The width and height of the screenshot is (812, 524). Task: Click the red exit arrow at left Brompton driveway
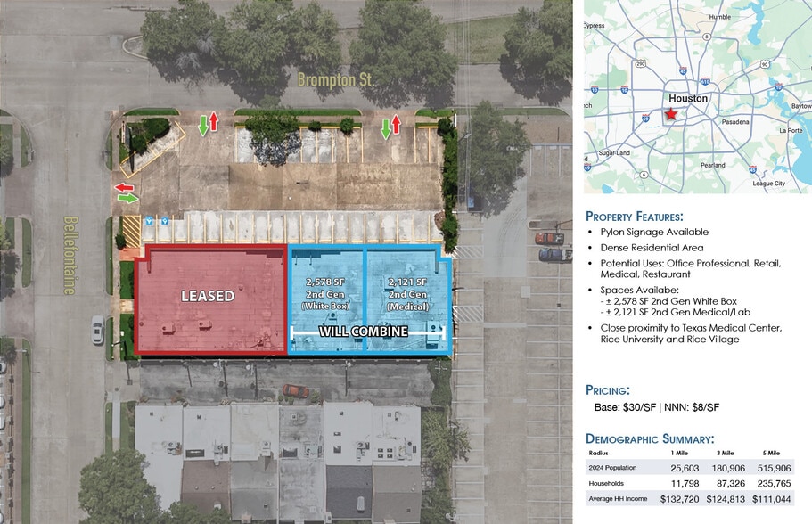214,121
